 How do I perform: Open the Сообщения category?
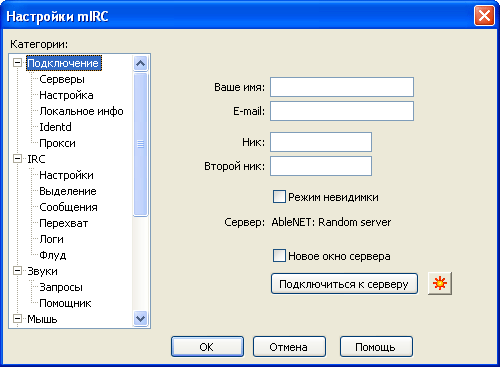coord(68,207)
